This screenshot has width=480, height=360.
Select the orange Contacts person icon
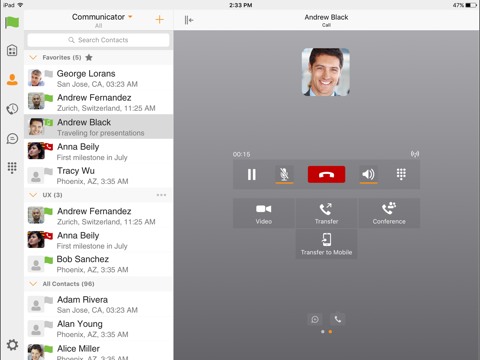tap(12, 80)
